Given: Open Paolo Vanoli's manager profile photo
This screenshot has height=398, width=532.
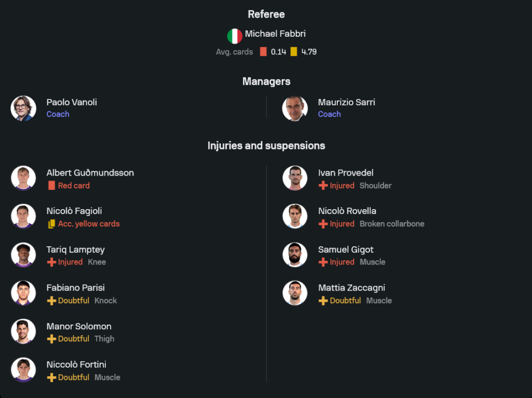Looking at the screenshot, I should point(23,108).
